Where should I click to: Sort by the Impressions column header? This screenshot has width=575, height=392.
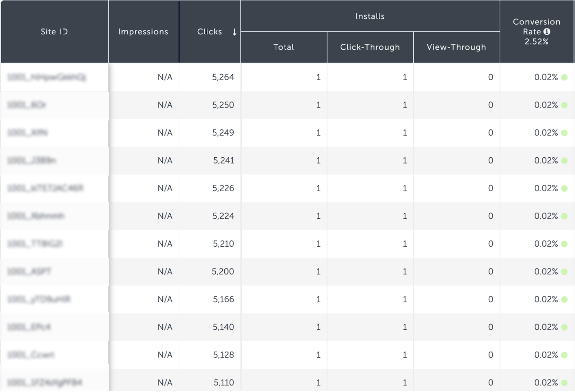[x=143, y=32]
